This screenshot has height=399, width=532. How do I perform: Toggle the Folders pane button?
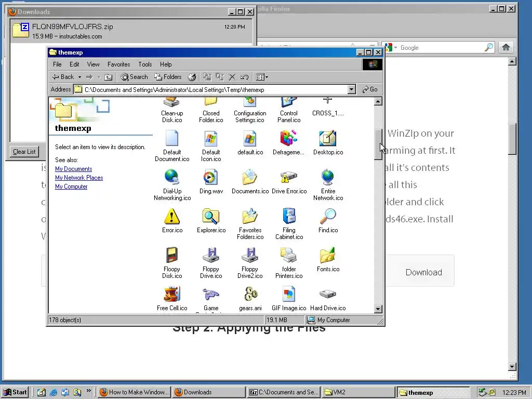tap(168, 77)
